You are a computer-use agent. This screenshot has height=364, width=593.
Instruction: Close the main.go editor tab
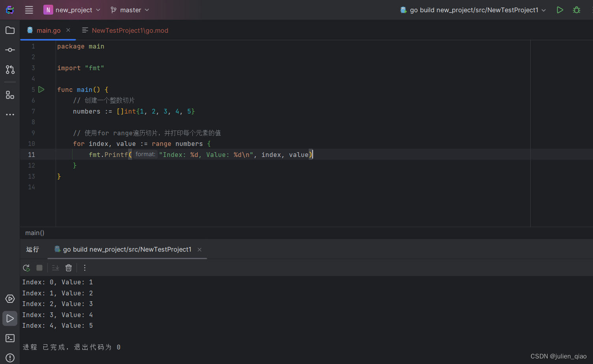click(68, 30)
